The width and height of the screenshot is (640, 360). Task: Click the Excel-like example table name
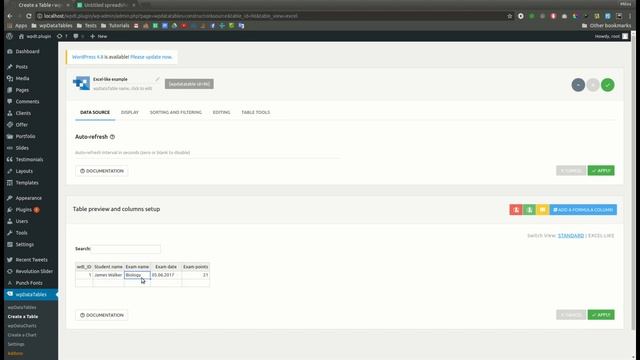[110, 79]
